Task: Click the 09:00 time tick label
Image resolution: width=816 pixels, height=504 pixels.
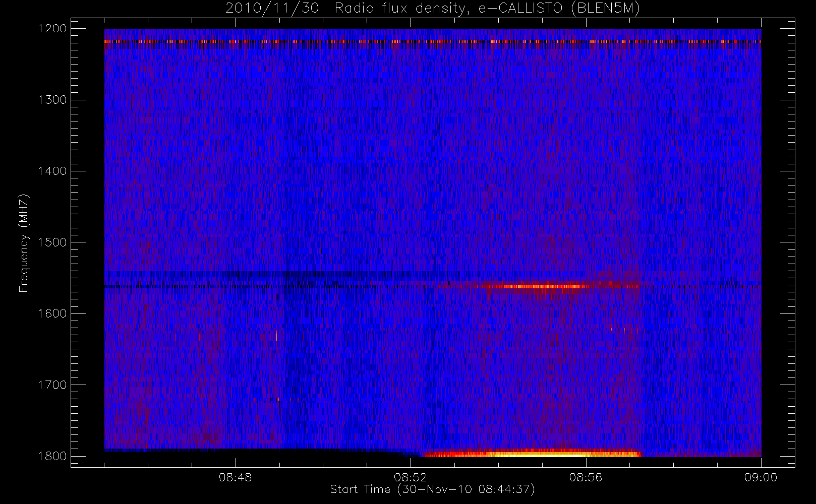Action: click(761, 477)
